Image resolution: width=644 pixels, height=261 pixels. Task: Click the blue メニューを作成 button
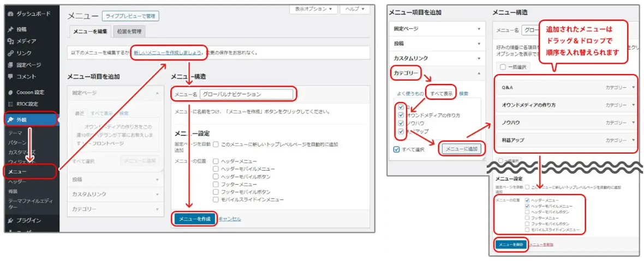pos(194,218)
